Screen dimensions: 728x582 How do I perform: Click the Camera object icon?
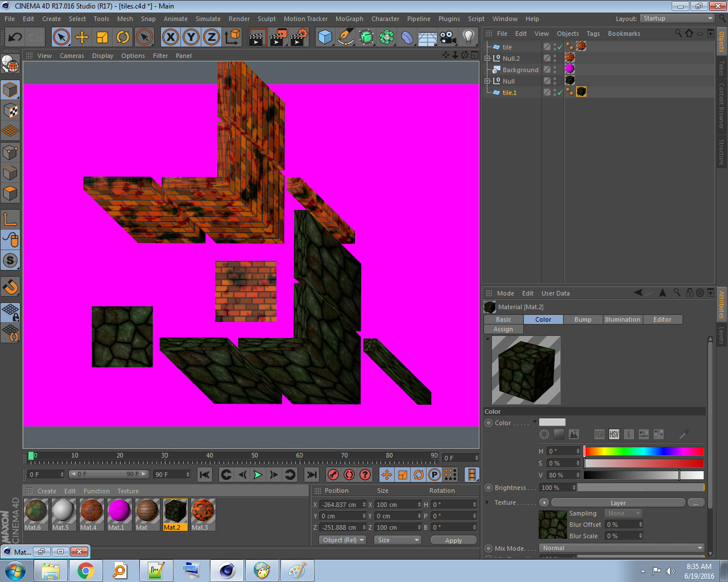448,38
